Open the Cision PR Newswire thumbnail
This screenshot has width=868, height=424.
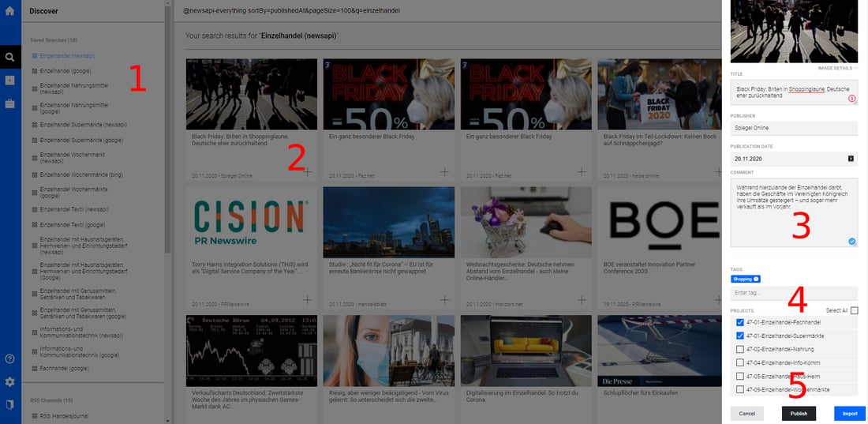252,222
